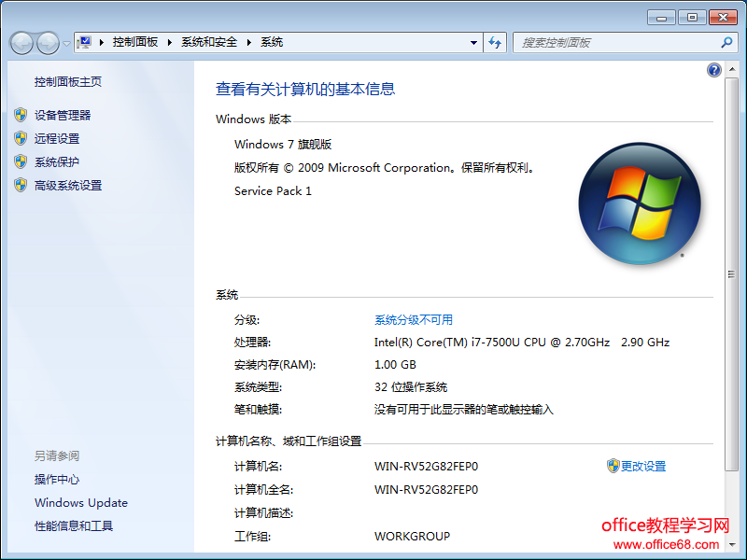Click the shield icon beside 系统保护
The height and width of the screenshot is (560, 747).
point(21,161)
